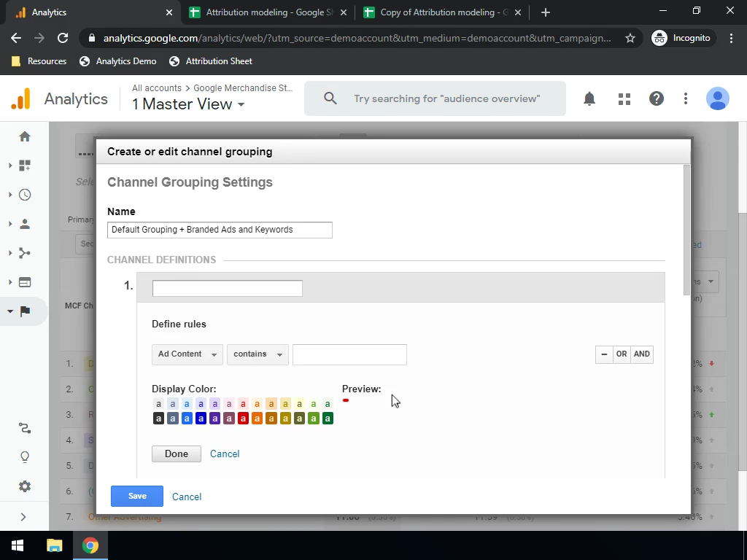Open the user account avatar
This screenshot has height=560, width=747.
718,98
